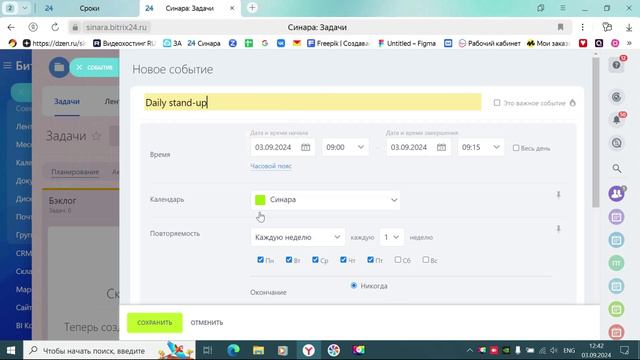Open Task View on taskbar
The width and height of the screenshot is (640, 360).
tap(208, 350)
